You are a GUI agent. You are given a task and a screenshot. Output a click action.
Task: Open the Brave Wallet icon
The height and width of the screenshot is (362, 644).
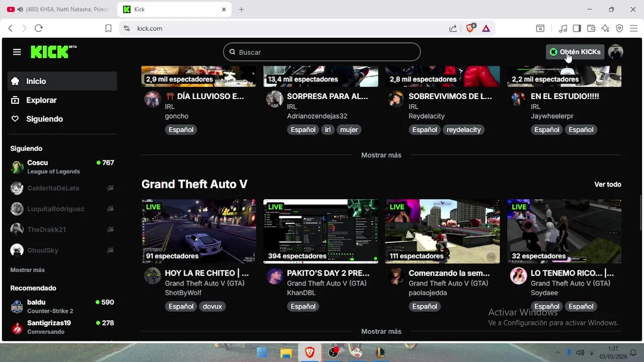click(591, 29)
